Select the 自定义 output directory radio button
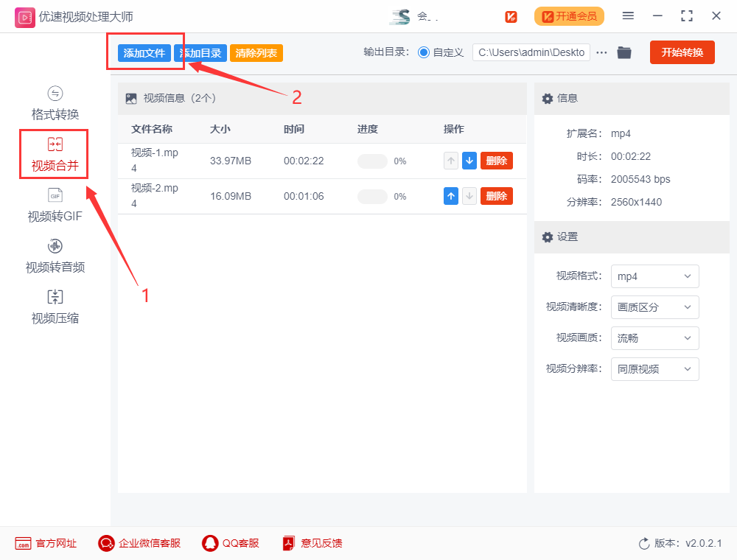737x560 pixels. pyautogui.click(x=424, y=52)
